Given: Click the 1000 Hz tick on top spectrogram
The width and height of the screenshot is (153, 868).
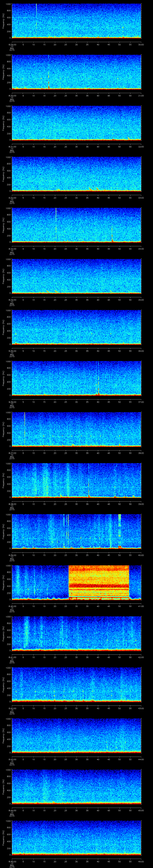Looking at the screenshot, I should (8, 4).
